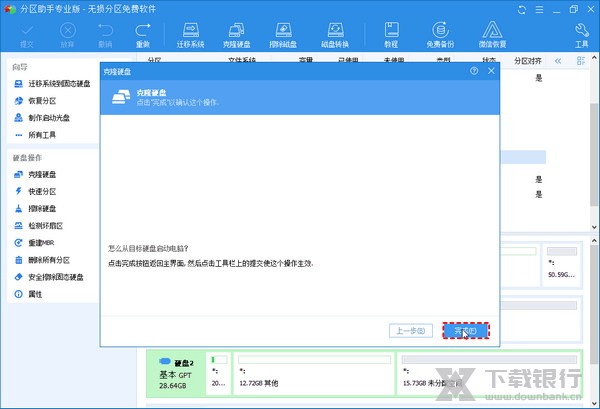Choose 擦除硬盘 in the sidebar
Image resolution: width=600 pixels, height=409 pixels.
[35, 209]
